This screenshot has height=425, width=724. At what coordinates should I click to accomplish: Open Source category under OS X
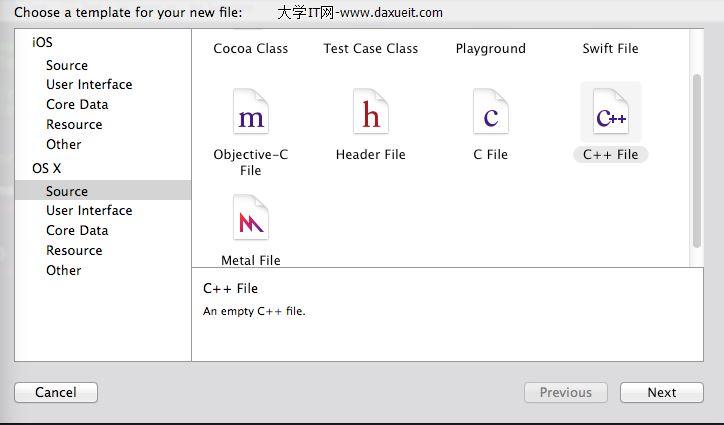[67, 191]
